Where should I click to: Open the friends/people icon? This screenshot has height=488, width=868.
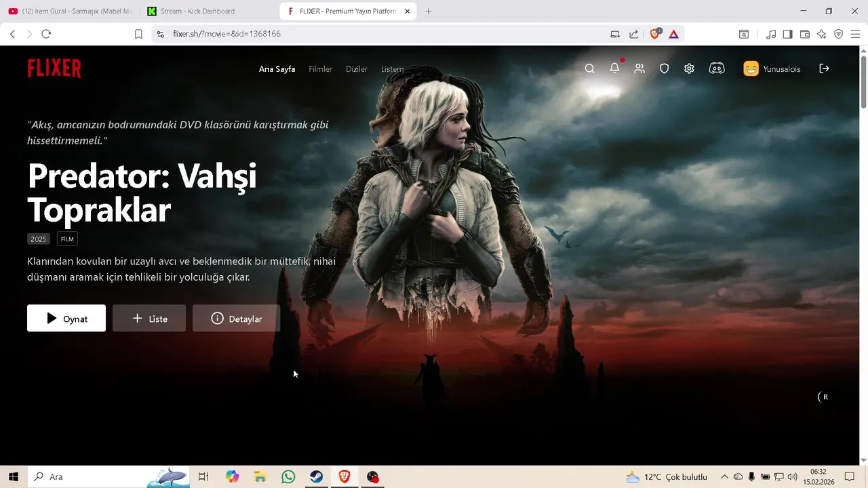coord(639,68)
